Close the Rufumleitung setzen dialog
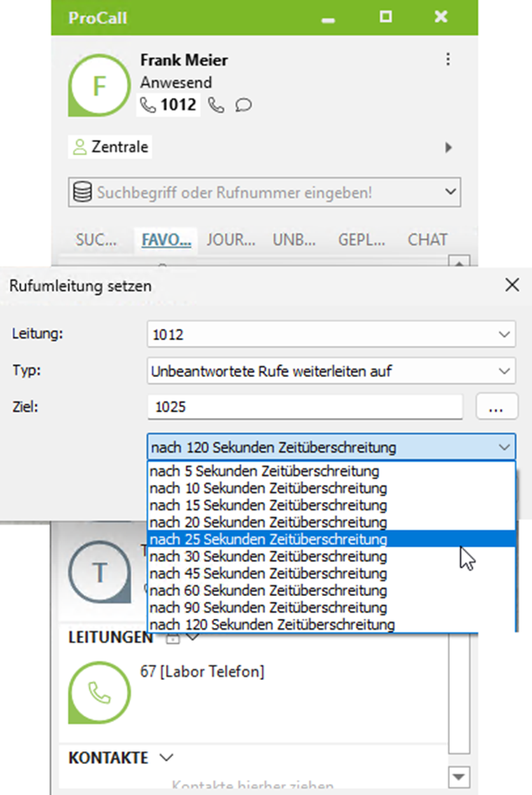The image size is (532, 795). (x=513, y=285)
